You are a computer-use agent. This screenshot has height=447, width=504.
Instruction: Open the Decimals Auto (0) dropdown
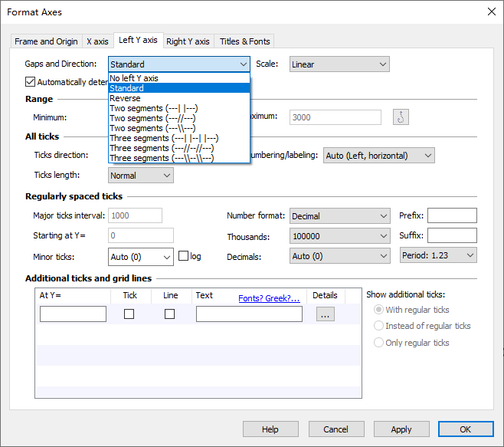[x=340, y=256]
